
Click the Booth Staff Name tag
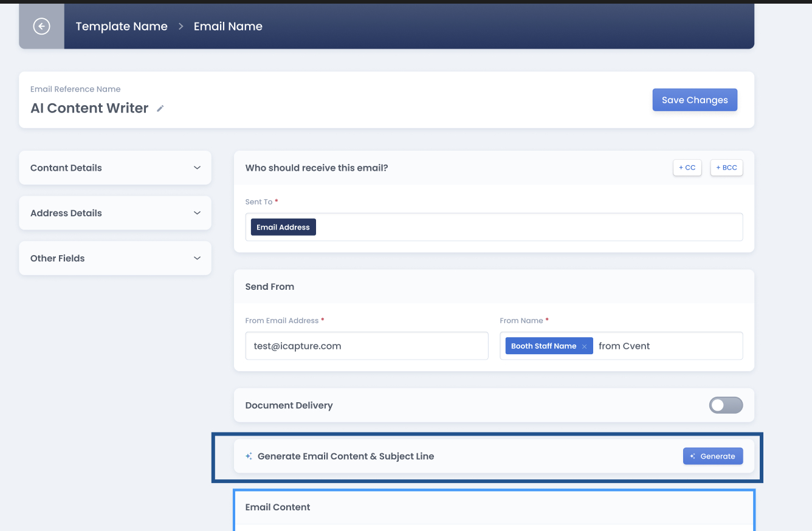543,346
